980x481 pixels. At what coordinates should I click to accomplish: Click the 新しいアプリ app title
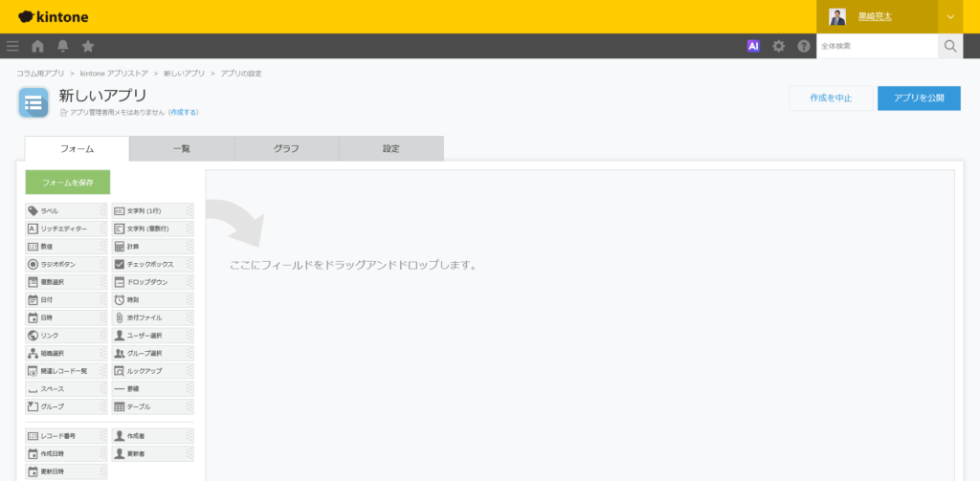102,96
